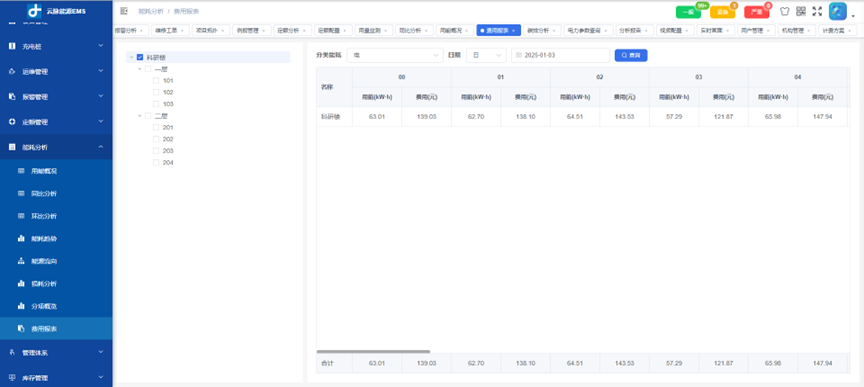Click the blue 查询 search button
This screenshot has height=387, width=864.
pyautogui.click(x=631, y=55)
